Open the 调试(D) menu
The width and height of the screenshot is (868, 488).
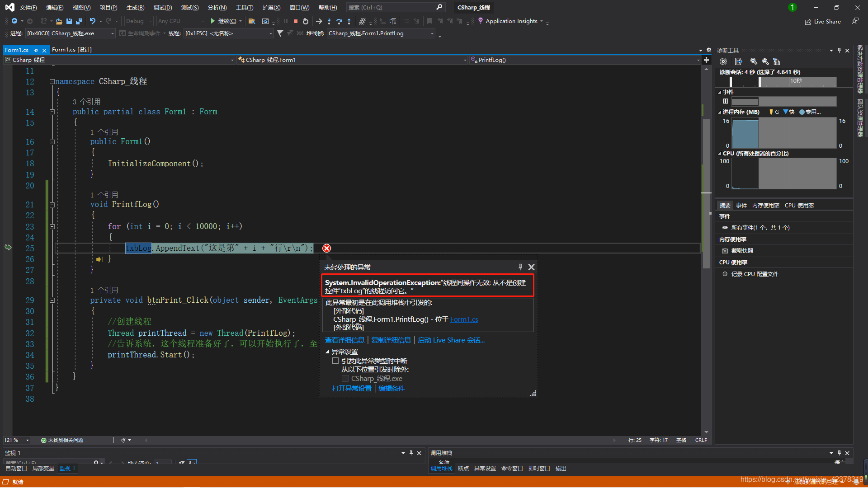point(162,8)
